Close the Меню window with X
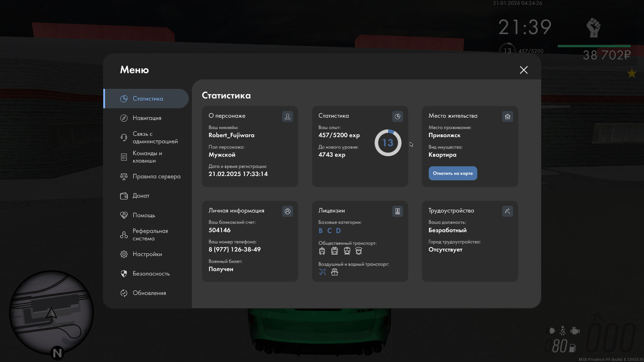Screen dimensions: 644x362 [x=524, y=70]
